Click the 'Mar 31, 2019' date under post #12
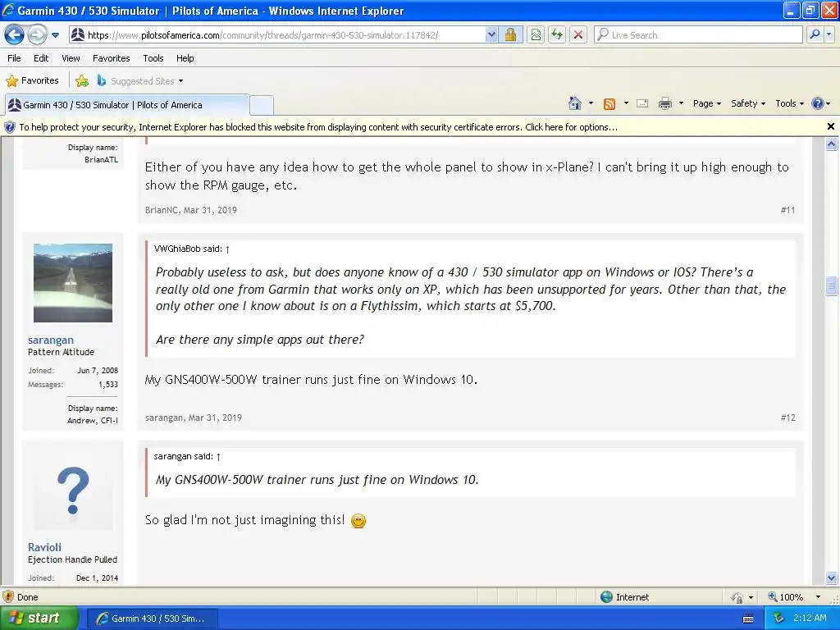The width and height of the screenshot is (840, 630). 215,418
